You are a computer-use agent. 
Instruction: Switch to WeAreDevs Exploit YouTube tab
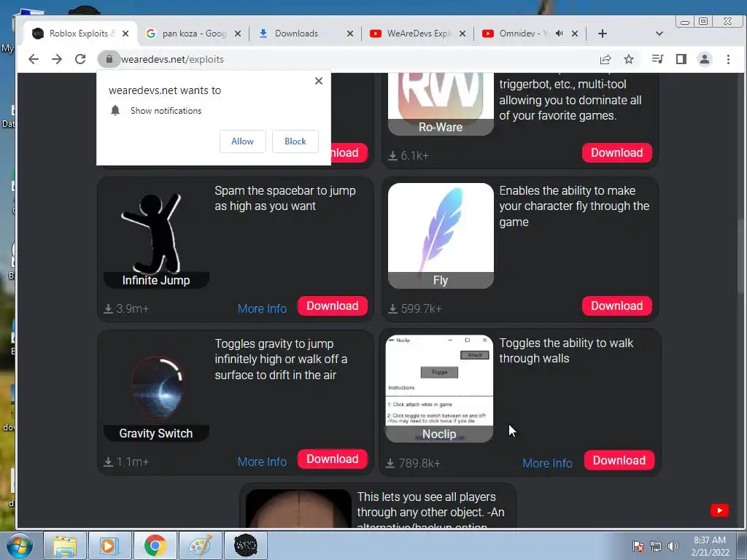click(417, 34)
